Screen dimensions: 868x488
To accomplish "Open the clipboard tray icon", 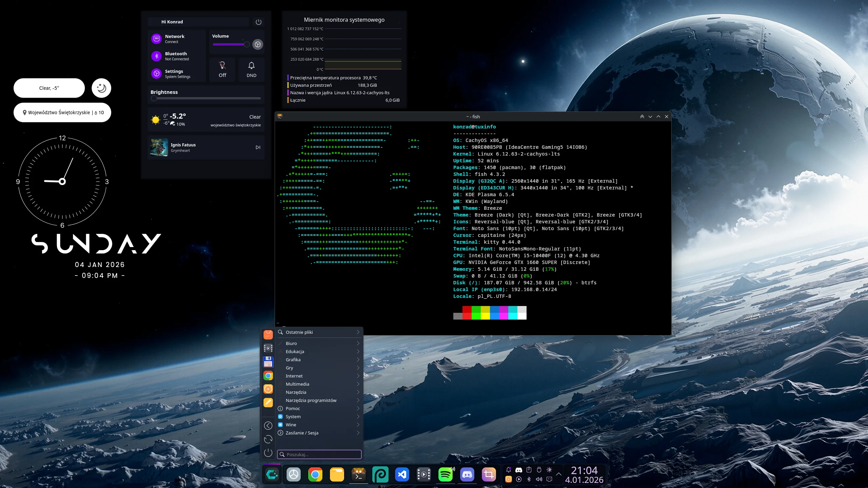I will (529, 470).
